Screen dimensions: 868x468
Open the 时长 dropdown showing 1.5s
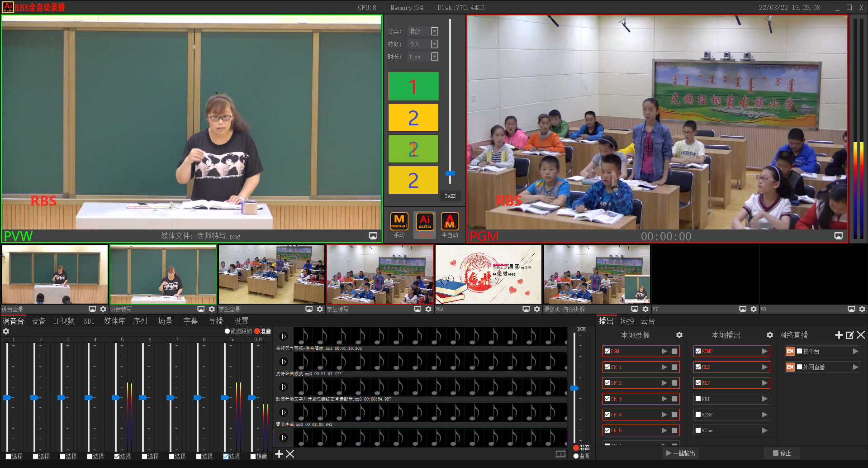434,57
